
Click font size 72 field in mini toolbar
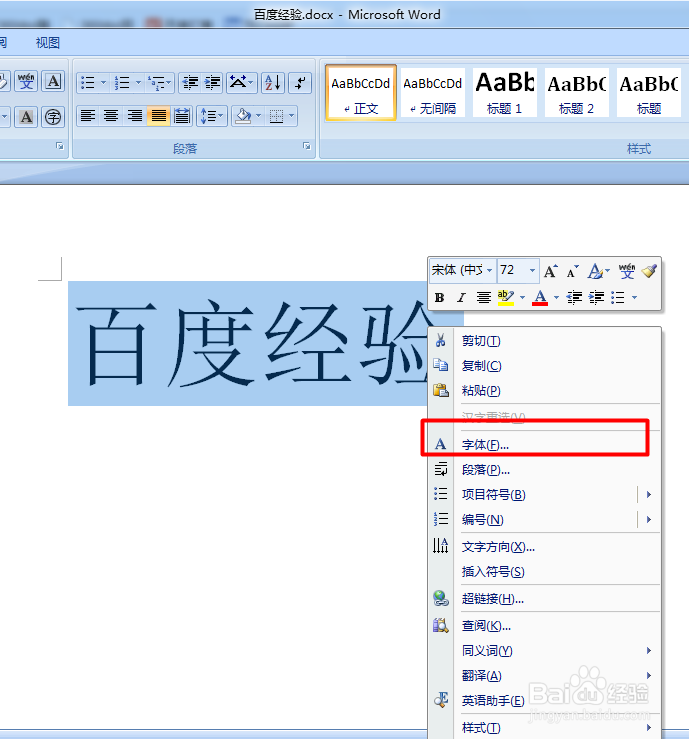tap(513, 271)
